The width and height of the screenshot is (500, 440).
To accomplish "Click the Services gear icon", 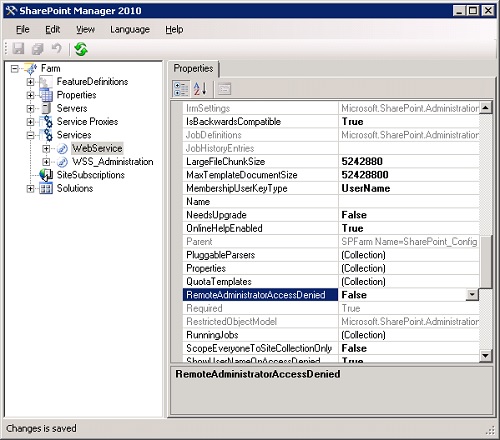I will (46, 135).
